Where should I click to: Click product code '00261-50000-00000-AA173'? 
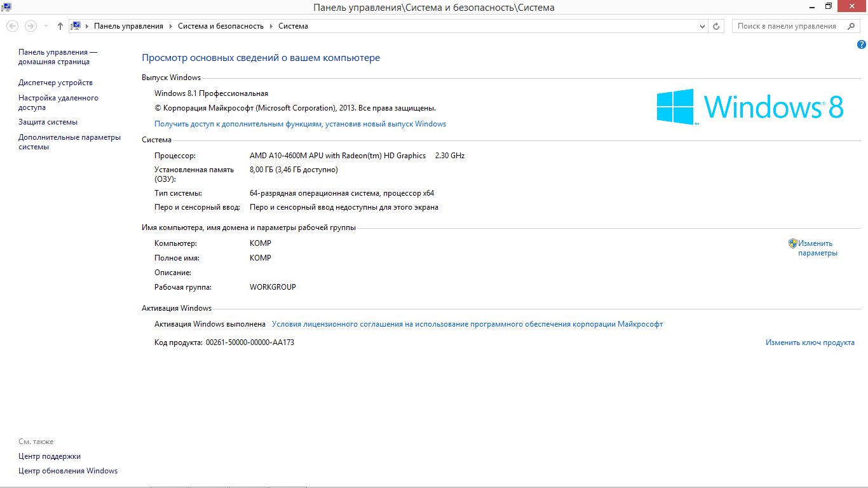(250, 342)
